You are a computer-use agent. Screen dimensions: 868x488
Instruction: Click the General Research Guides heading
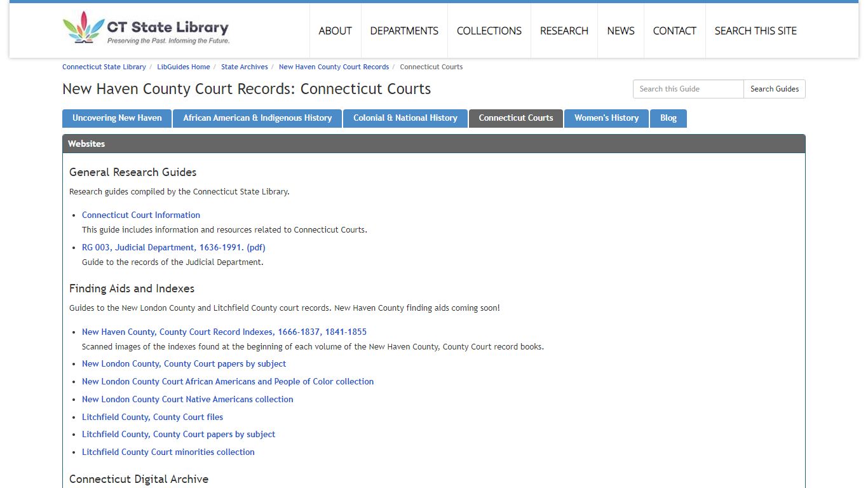(x=133, y=172)
